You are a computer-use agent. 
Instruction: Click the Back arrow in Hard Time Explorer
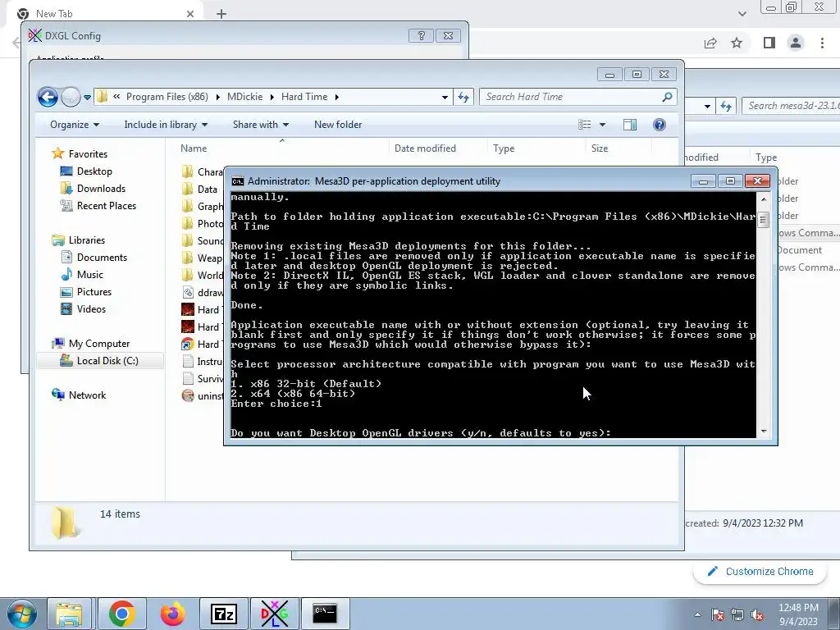[x=48, y=97]
